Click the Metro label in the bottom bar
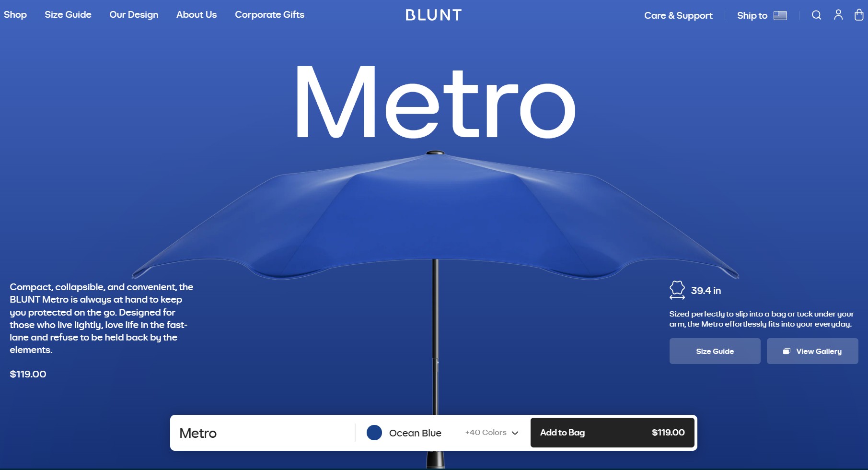The height and width of the screenshot is (470, 868). pyautogui.click(x=198, y=433)
